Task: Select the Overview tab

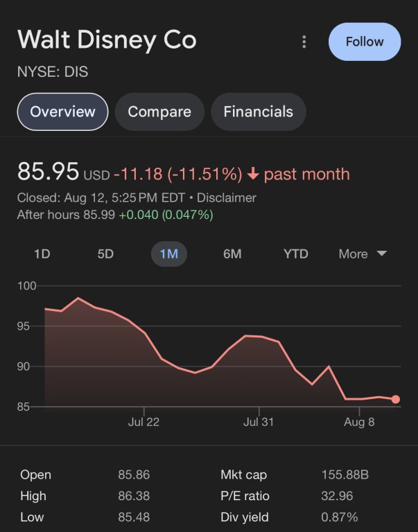Action: click(62, 112)
